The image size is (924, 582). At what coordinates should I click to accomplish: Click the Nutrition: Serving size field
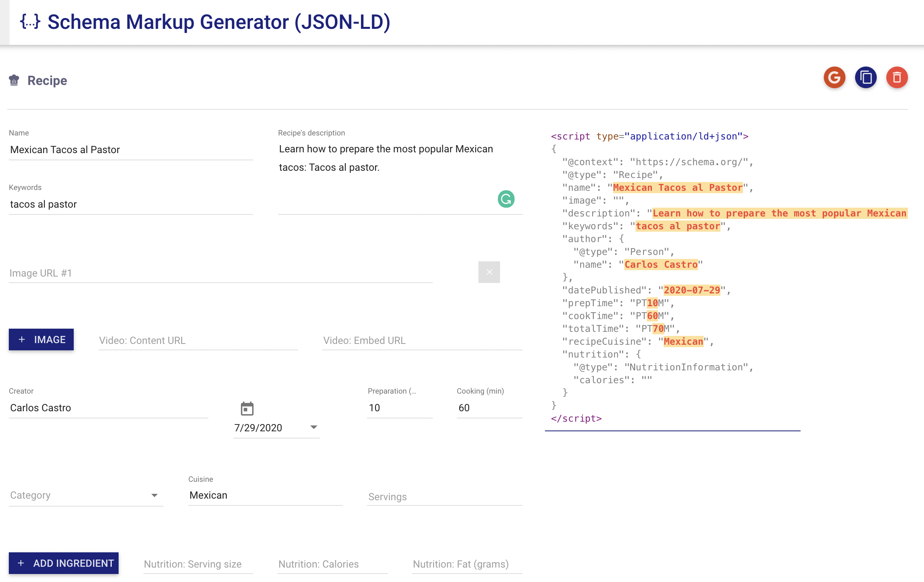(x=198, y=564)
